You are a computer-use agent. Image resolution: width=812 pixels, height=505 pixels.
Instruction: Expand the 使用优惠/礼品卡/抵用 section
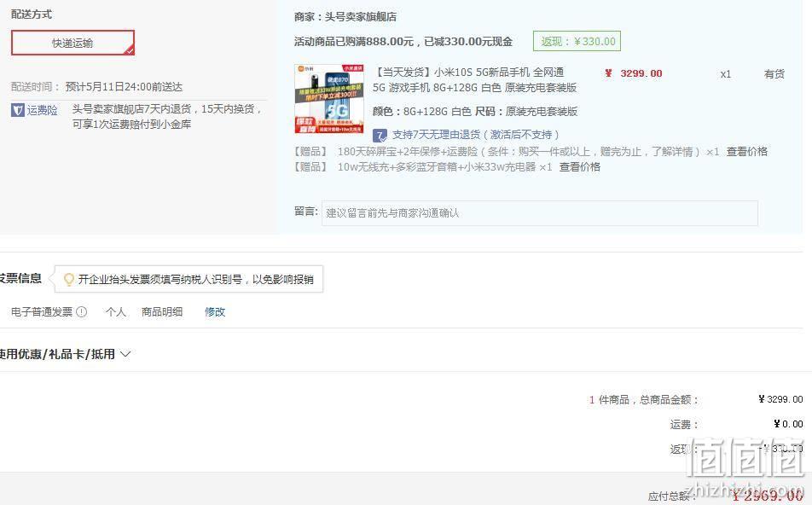click(x=65, y=354)
